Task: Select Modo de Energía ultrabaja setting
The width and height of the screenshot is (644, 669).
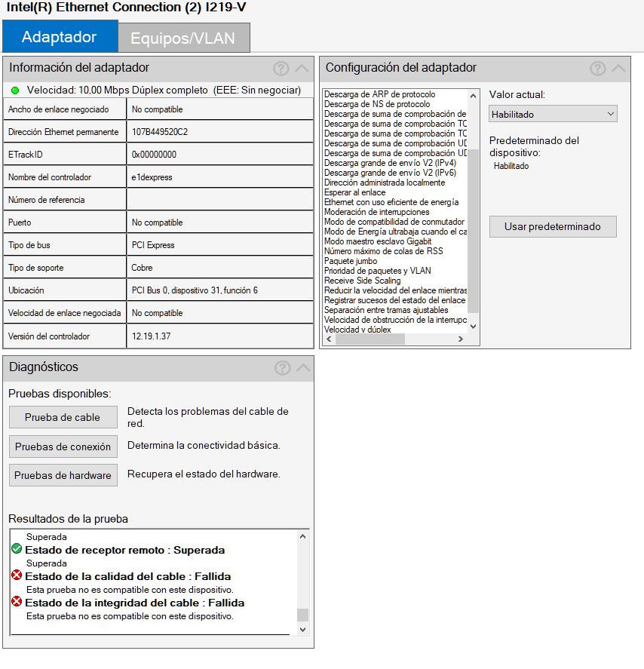Action: tap(395, 232)
